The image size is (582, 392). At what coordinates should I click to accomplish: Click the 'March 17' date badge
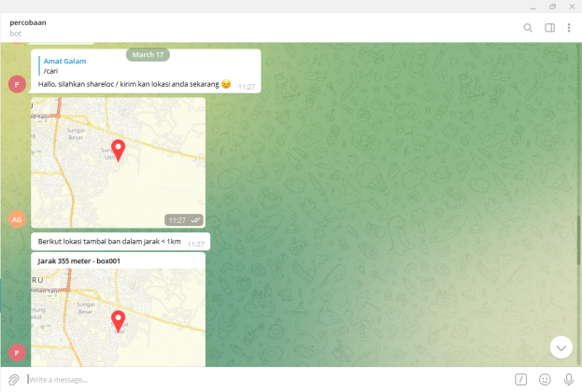point(148,54)
